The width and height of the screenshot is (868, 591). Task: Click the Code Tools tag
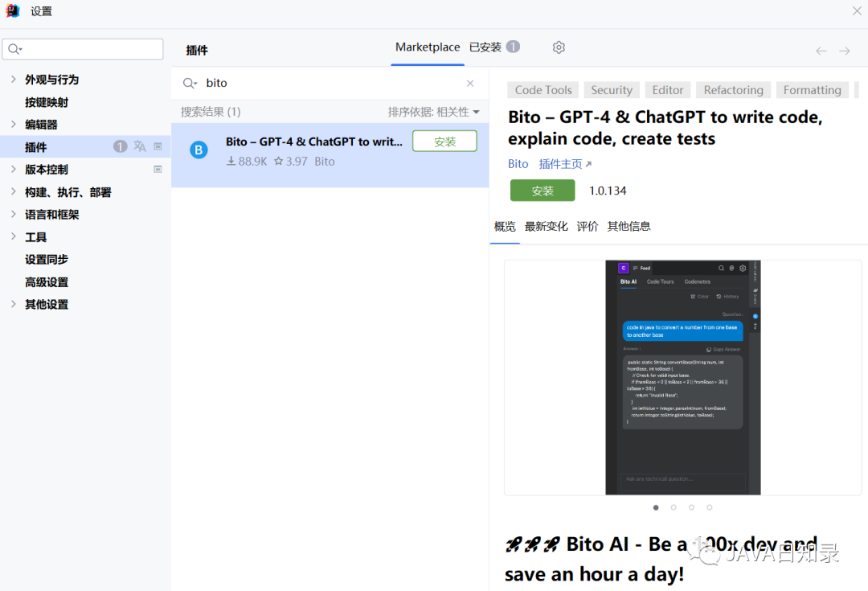543,90
